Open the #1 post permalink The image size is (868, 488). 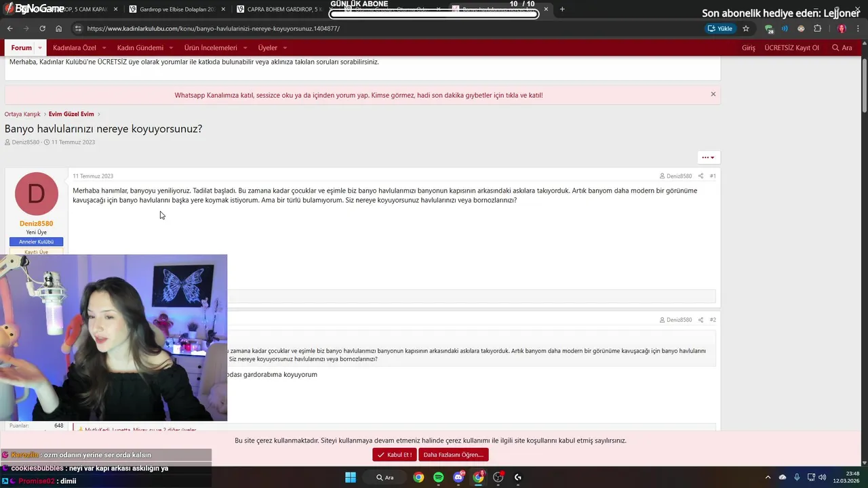[713, 176]
